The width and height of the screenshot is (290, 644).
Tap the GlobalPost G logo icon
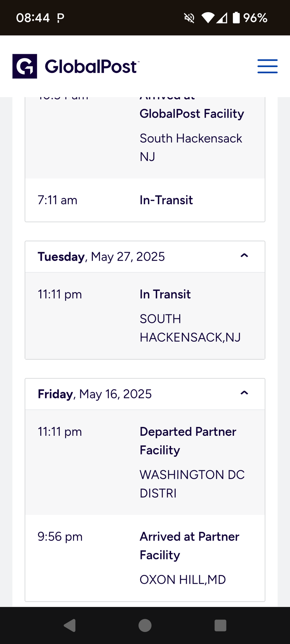[x=25, y=66]
